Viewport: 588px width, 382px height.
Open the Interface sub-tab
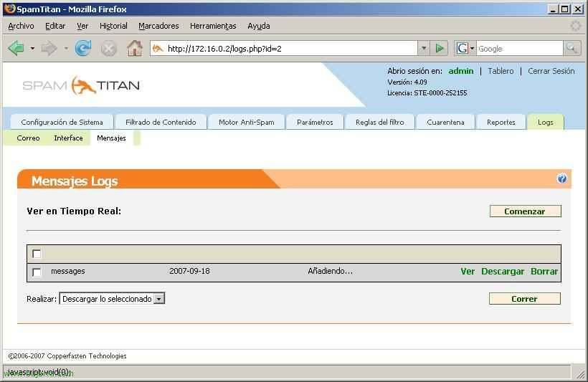coord(68,138)
